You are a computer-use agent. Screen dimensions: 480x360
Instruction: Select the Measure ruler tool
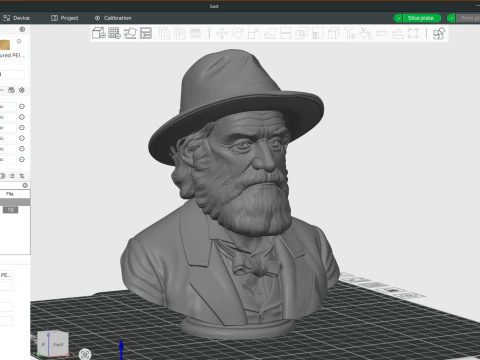[381, 33]
